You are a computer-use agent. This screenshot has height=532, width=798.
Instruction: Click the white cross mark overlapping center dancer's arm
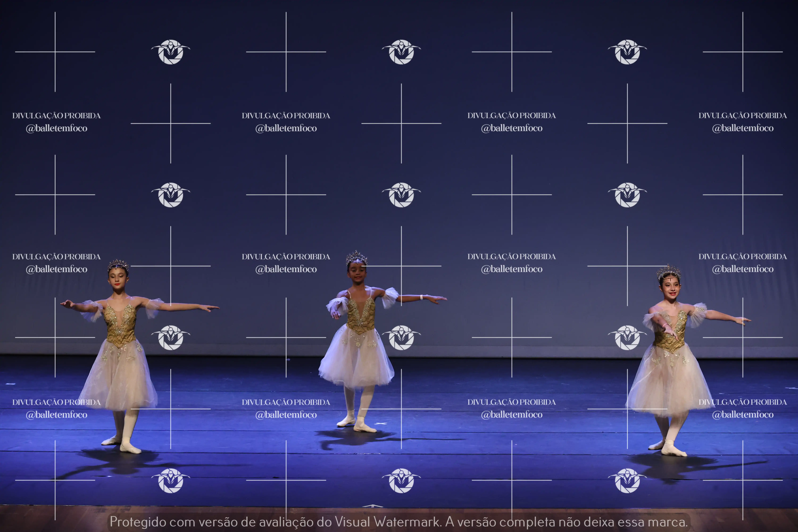[401, 266]
